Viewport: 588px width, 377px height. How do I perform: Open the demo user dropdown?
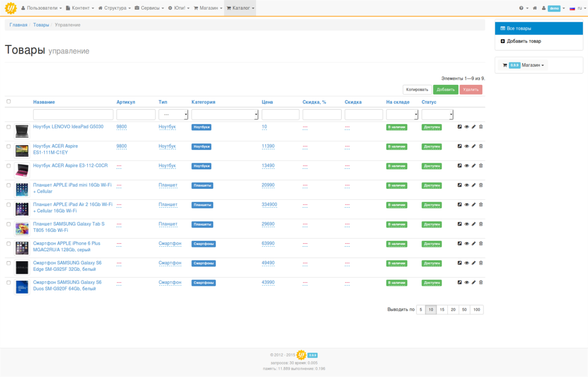(554, 8)
